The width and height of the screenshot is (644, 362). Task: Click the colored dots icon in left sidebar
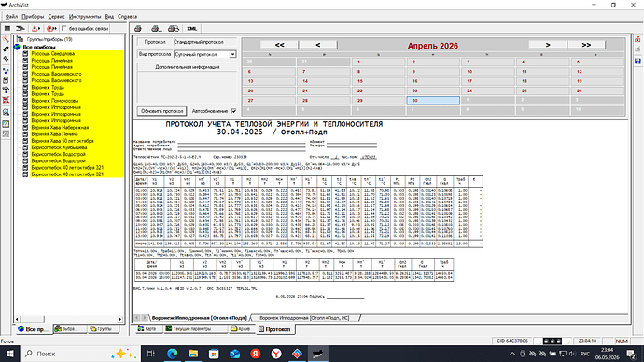(x=6, y=71)
